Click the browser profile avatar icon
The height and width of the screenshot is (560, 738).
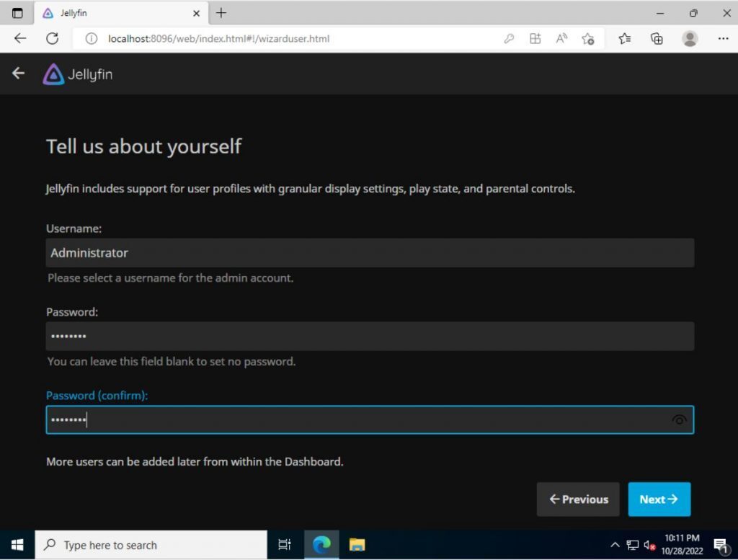point(690,39)
